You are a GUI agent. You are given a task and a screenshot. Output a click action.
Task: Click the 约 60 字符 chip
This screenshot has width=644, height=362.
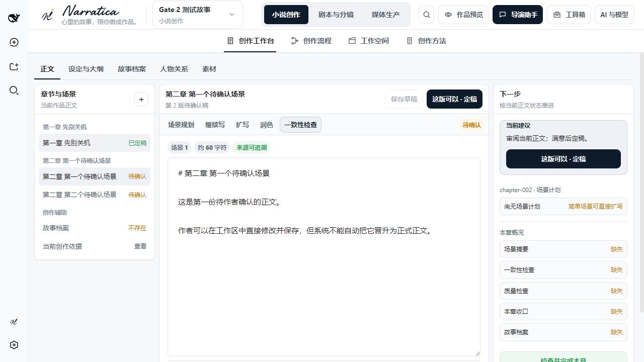point(212,147)
